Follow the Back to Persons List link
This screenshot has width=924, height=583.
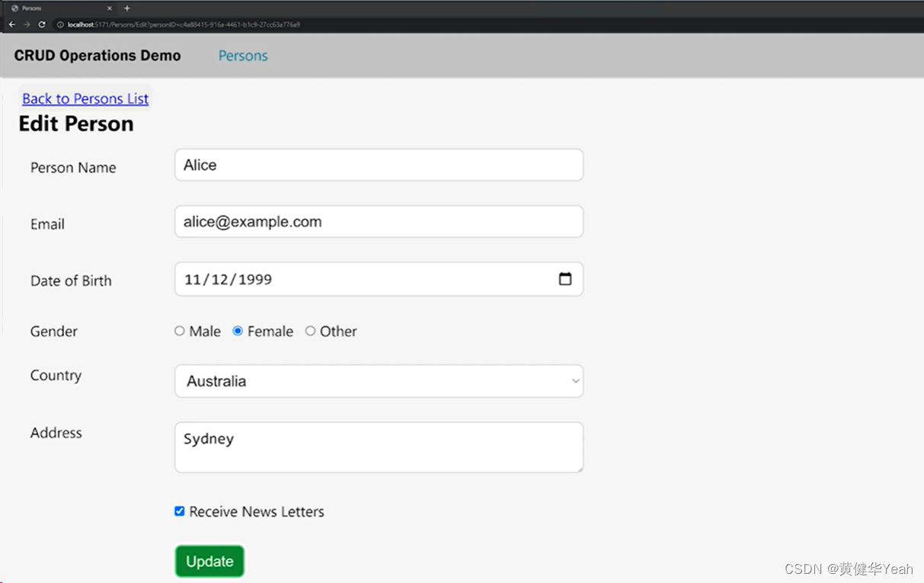pos(85,98)
